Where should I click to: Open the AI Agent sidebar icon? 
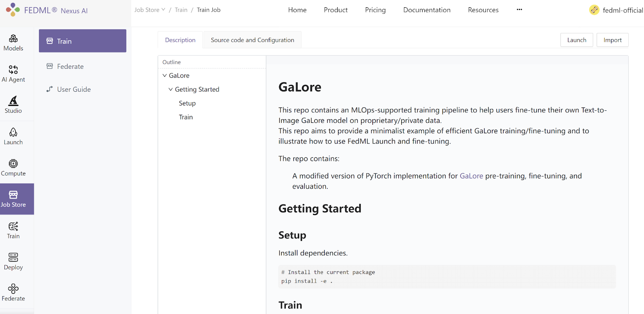13,70
